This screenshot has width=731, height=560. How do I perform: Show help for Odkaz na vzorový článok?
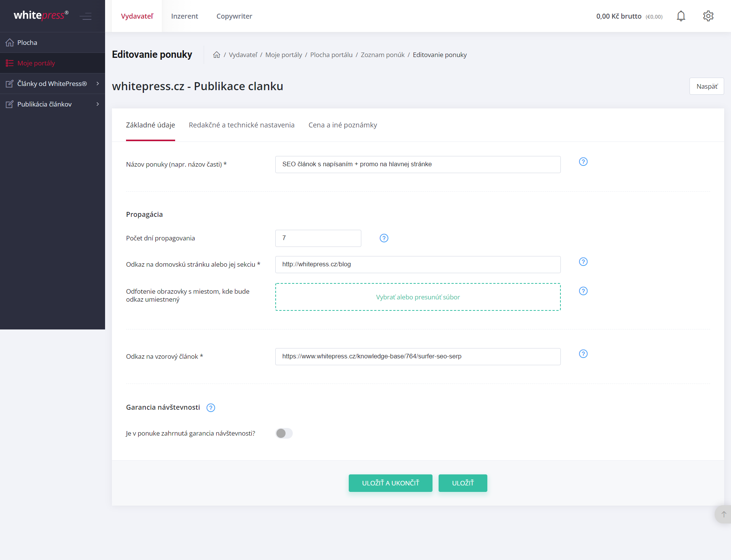(583, 354)
